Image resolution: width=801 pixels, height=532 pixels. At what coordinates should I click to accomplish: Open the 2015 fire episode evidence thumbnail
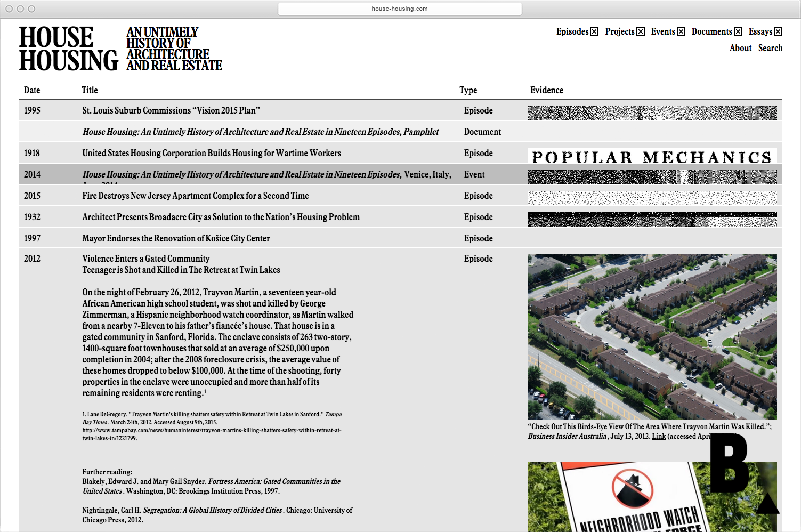pos(652,198)
